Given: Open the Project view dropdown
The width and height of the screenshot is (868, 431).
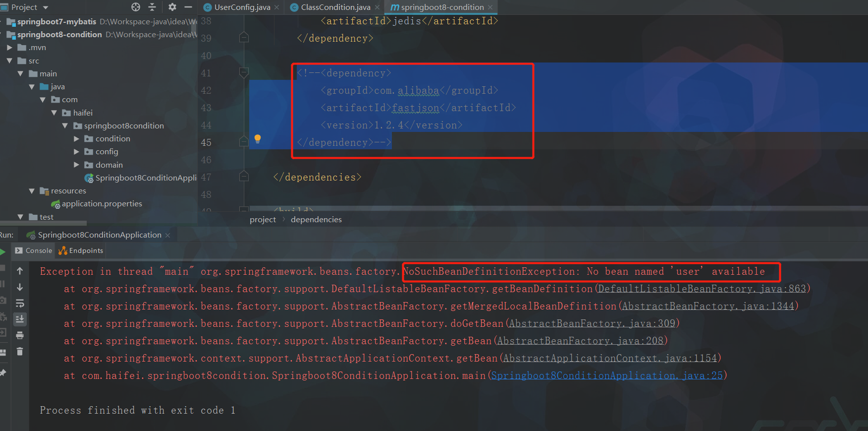Looking at the screenshot, I should 46,7.
